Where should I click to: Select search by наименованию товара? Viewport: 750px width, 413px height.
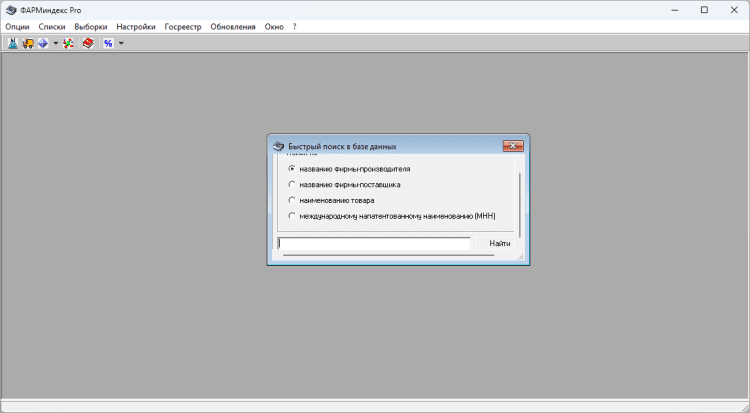coord(331,201)
